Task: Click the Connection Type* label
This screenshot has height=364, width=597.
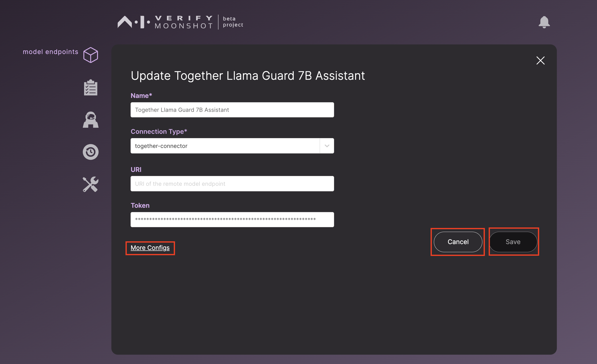Action: click(x=159, y=132)
